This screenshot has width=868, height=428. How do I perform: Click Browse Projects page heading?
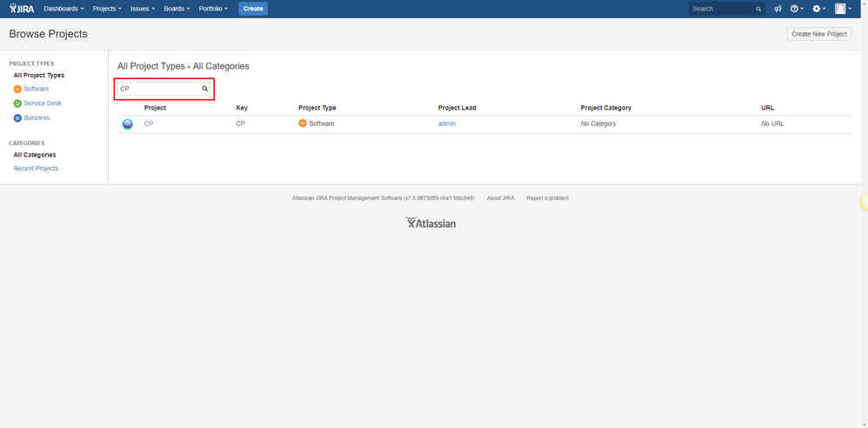coord(48,34)
